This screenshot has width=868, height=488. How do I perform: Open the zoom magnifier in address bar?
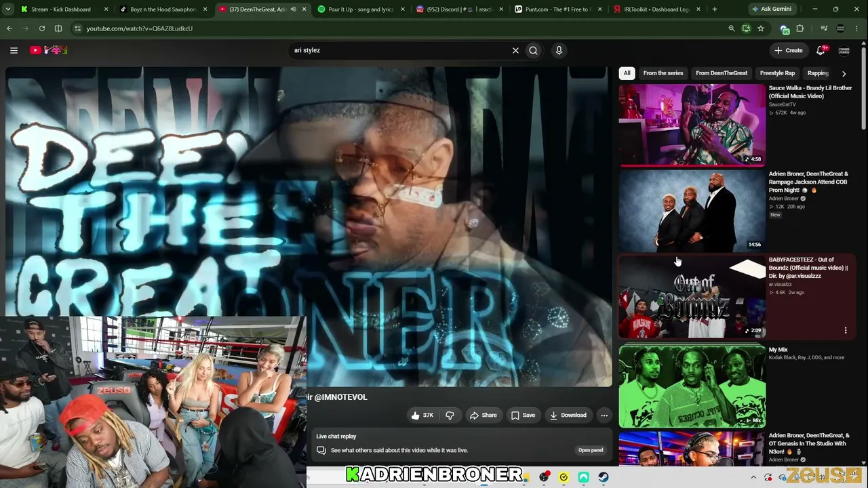click(x=731, y=28)
